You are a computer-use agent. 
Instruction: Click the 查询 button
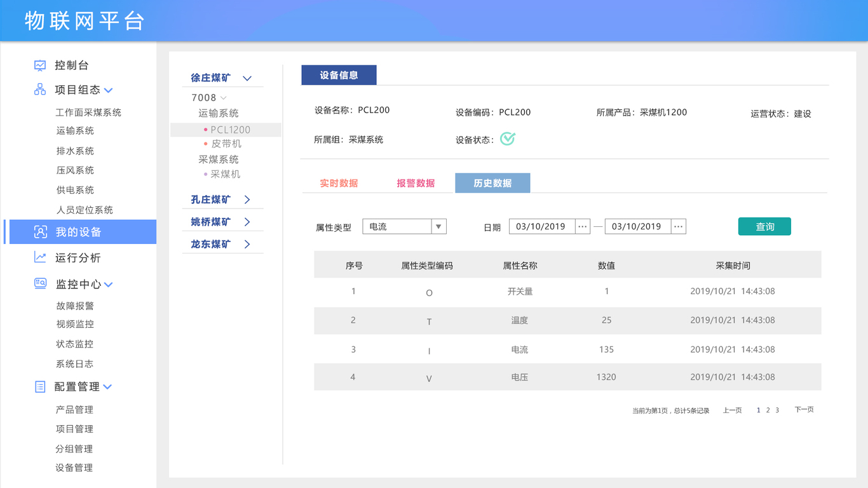(x=764, y=226)
